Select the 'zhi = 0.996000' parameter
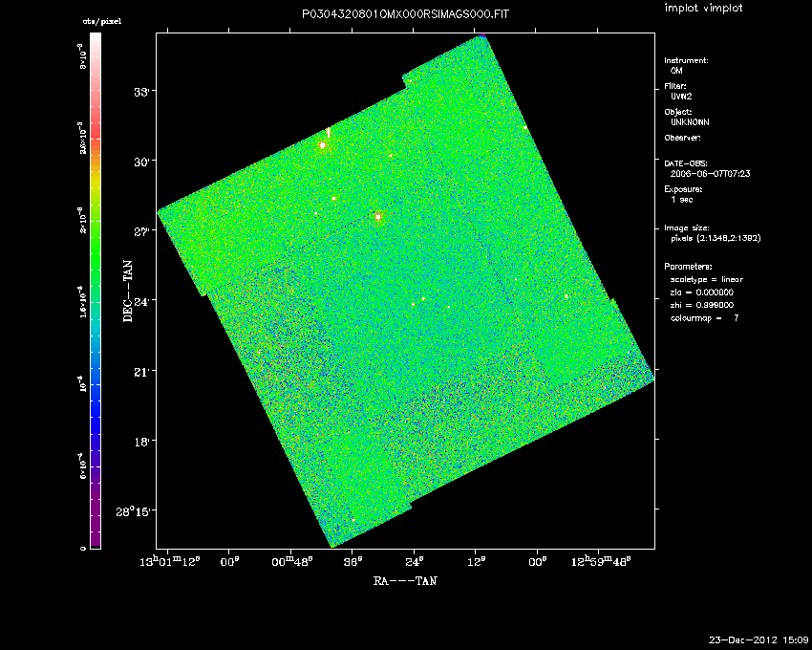The width and height of the screenshot is (812, 650). [702, 305]
